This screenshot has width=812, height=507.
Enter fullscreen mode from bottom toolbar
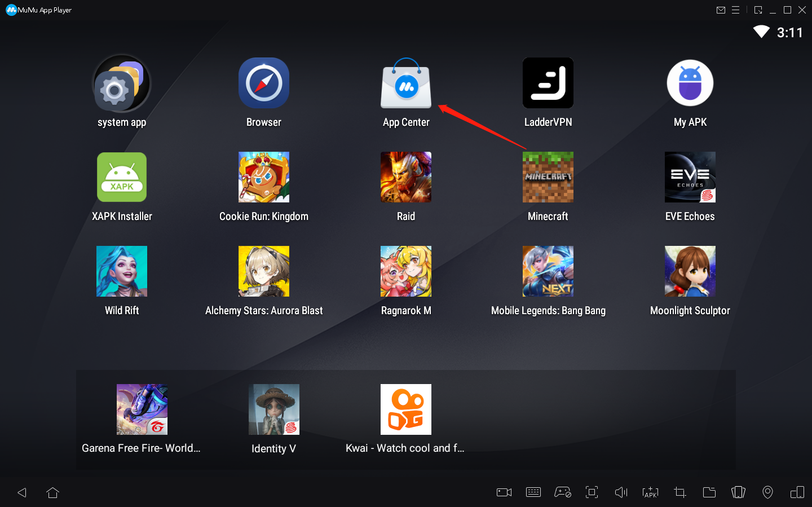pyautogui.click(x=592, y=492)
